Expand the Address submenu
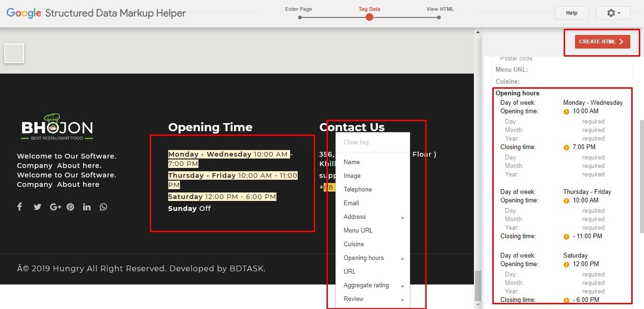This screenshot has width=644, height=309. tap(372, 217)
